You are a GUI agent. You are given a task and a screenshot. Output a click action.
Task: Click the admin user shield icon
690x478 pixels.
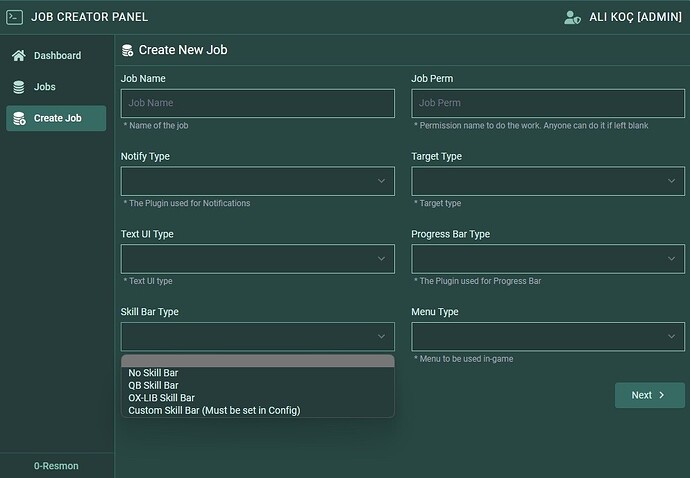pos(572,18)
